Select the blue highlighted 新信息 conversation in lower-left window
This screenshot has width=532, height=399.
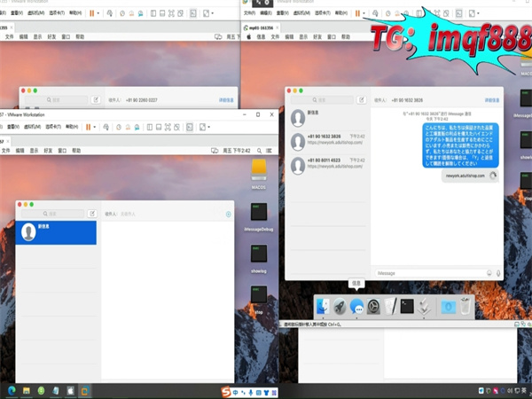(x=57, y=232)
